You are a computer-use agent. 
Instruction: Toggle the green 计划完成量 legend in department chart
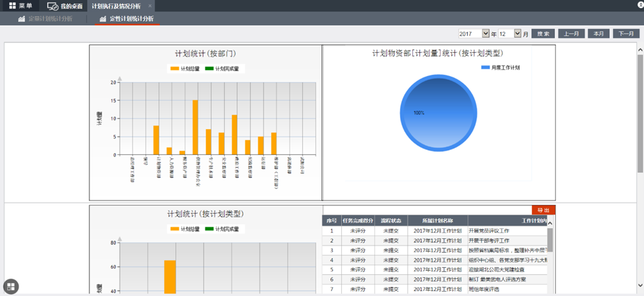(210, 68)
